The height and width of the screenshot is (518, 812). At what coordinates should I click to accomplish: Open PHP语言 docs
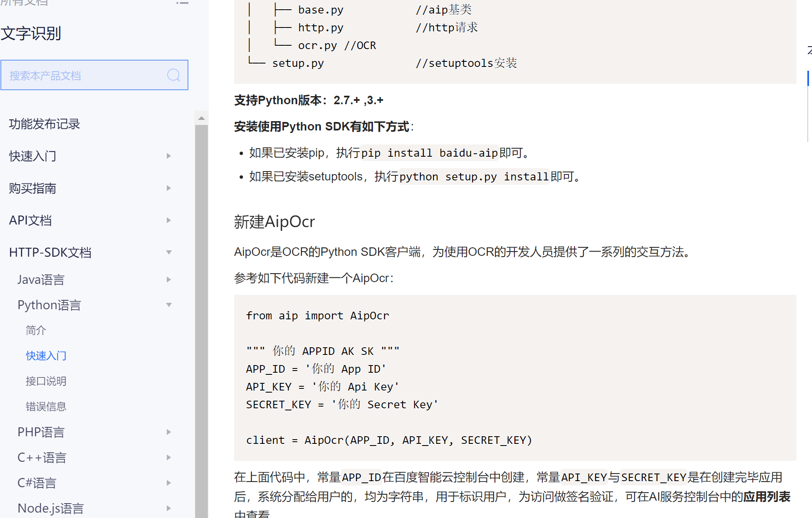click(41, 432)
